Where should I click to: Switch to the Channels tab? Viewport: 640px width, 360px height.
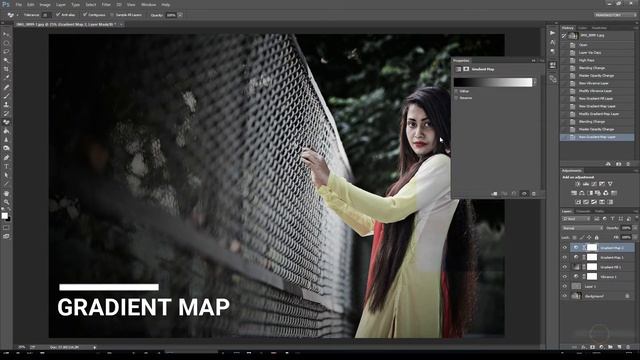pyautogui.click(x=583, y=211)
